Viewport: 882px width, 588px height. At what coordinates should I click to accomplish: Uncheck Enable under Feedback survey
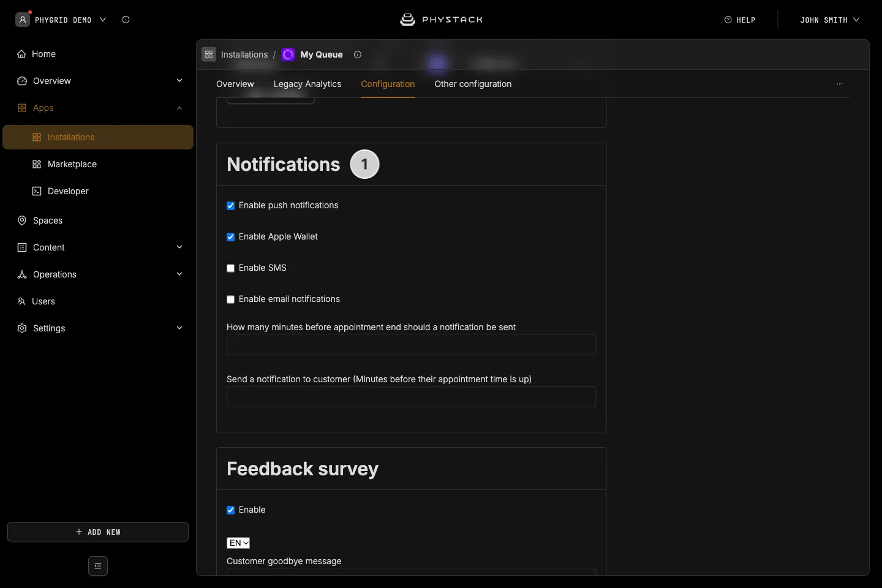[231, 510]
